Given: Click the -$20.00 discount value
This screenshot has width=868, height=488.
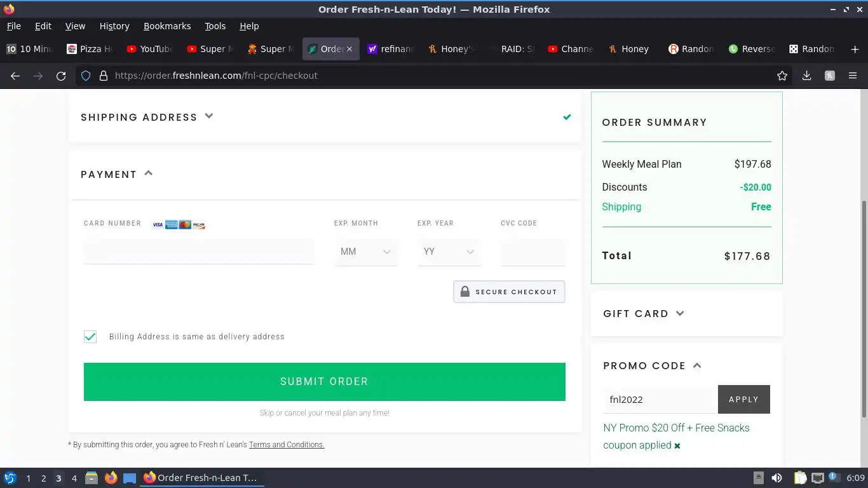Looking at the screenshot, I should 756,187.
